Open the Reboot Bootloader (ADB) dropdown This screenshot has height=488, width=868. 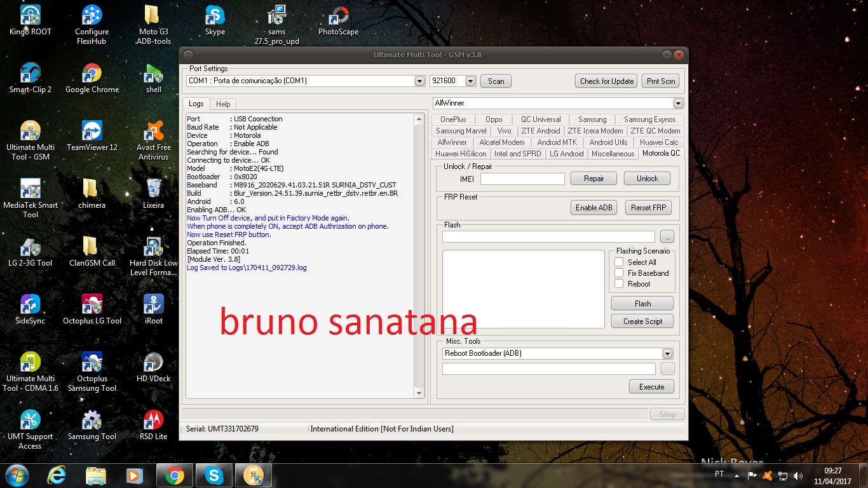tap(667, 353)
